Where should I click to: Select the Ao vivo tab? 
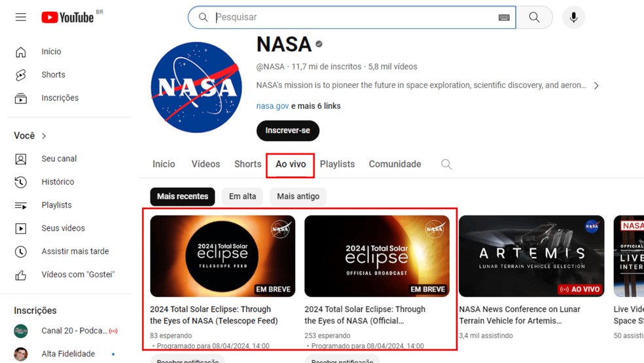pos(291,164)
